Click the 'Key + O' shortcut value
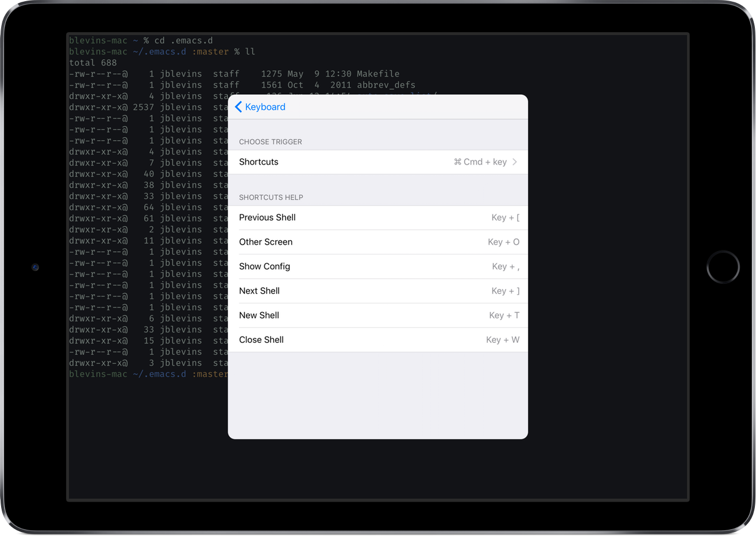The image size is (756, 536). pyautogui.click(x=504, y=242)
